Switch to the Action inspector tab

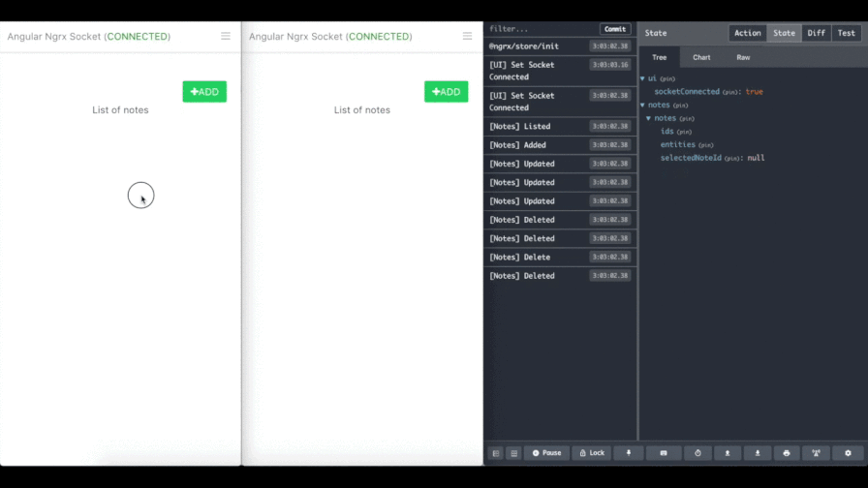747,33
